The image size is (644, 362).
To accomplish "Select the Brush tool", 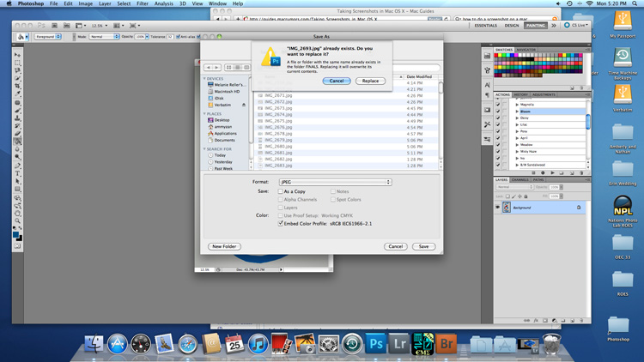I will coord(17,111).
